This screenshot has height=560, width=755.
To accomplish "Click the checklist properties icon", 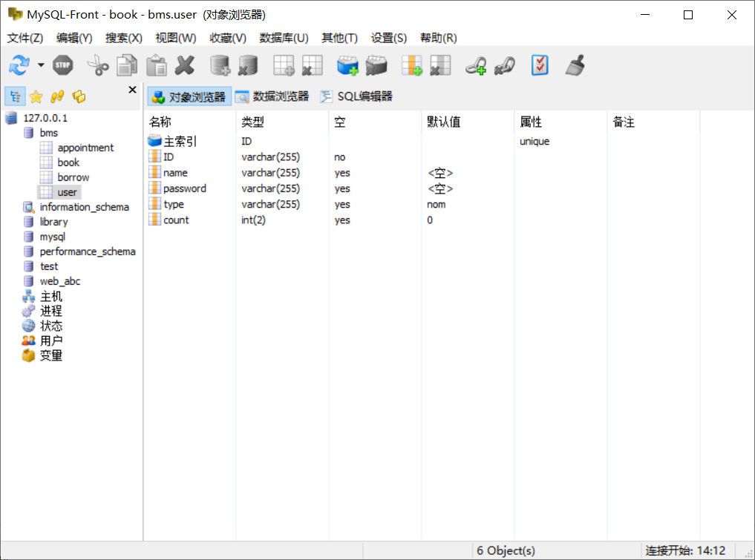I will coord(540,65).
